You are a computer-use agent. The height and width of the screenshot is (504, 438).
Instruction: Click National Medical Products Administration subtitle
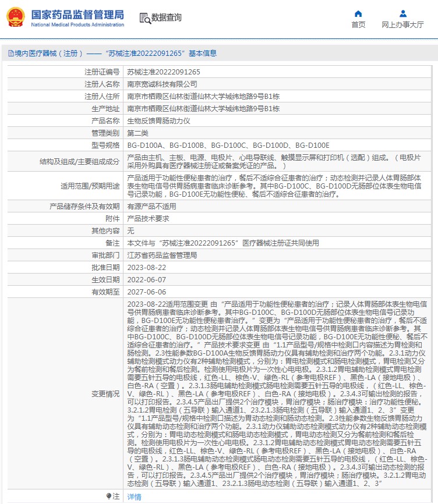point(77,24)
